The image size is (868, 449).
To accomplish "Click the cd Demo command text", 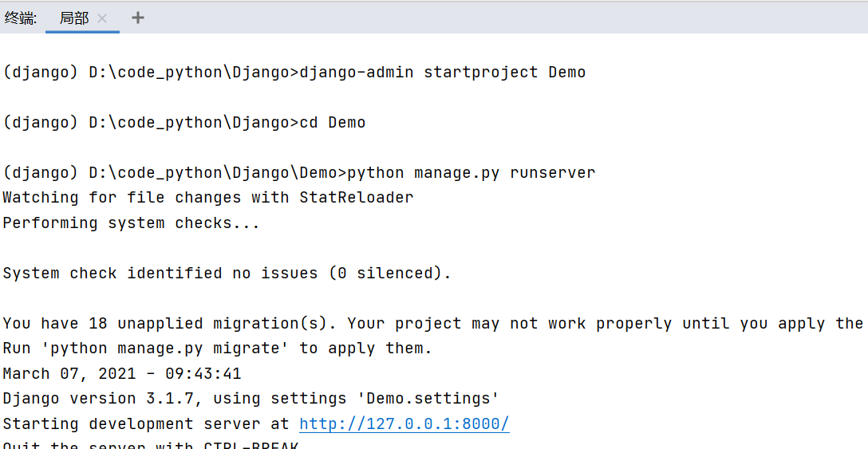I will pos(332,123).
